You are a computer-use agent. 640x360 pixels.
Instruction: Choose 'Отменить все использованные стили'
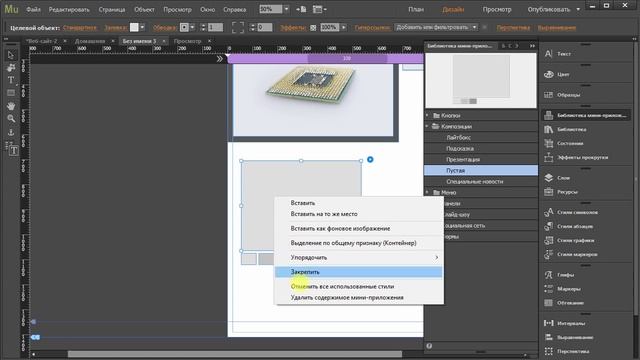click(x=359, y=287)
